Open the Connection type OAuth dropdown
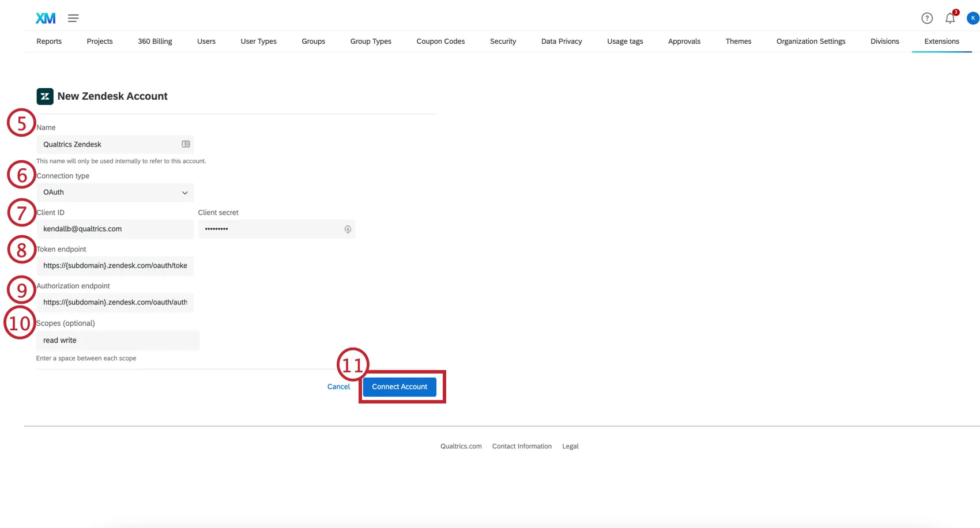 [115, 192]
